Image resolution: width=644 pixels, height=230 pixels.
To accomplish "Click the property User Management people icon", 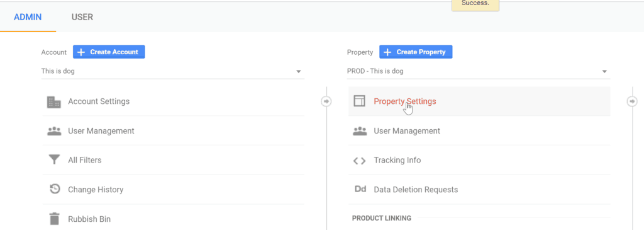I will tap(360, 131).
